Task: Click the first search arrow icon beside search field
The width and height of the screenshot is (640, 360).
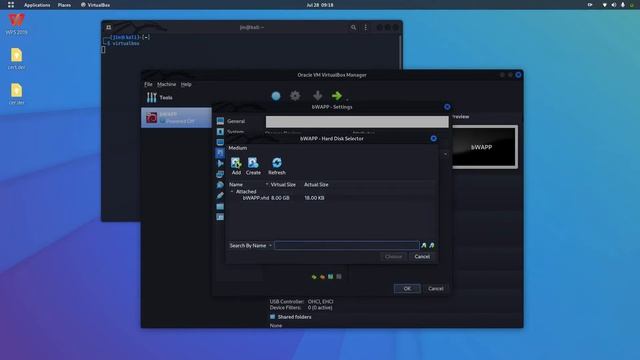Action: pos(424,245)
